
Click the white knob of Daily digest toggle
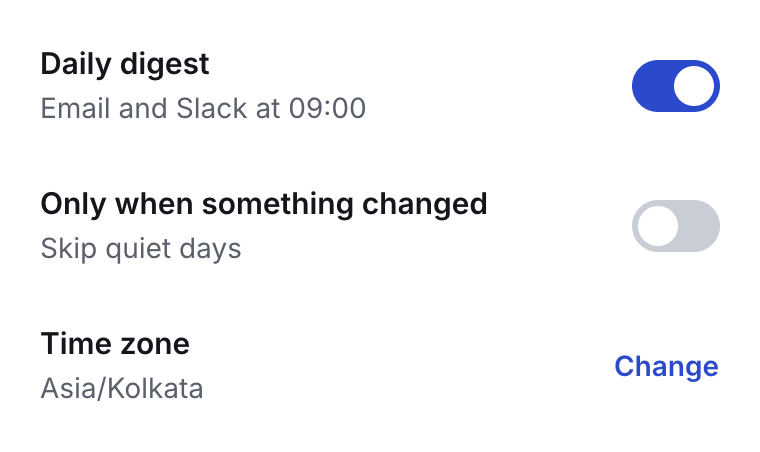tap(694, 86)
